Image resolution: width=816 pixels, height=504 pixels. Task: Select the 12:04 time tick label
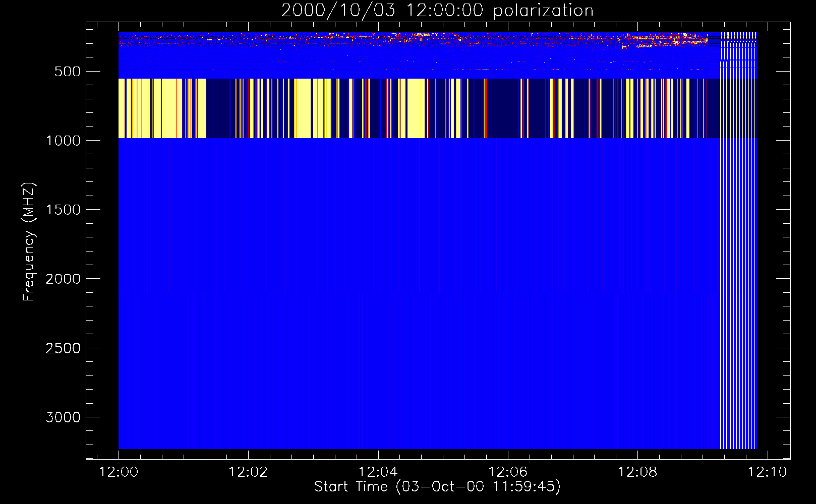click(378, 472)
